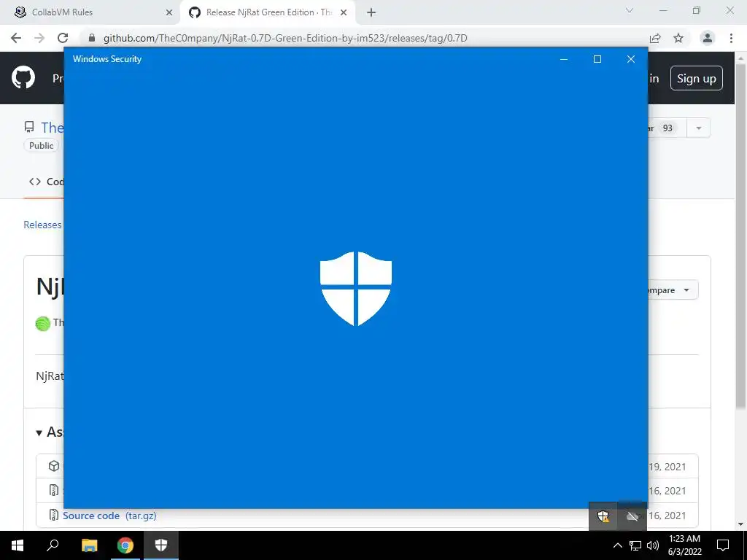Open the Compare dropdown
Image resolution: width=747 pixels, height=560 pixels.
pyautogui.click(x=673, y=290)
